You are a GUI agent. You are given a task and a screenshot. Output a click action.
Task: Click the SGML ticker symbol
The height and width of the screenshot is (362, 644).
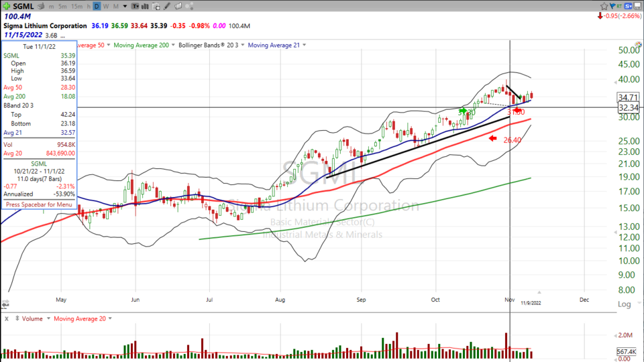[24, 6]
